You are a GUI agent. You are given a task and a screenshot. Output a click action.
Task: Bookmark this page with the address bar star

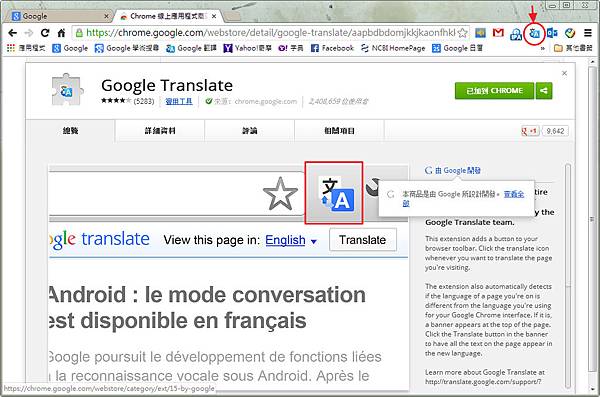coord(463,33)
